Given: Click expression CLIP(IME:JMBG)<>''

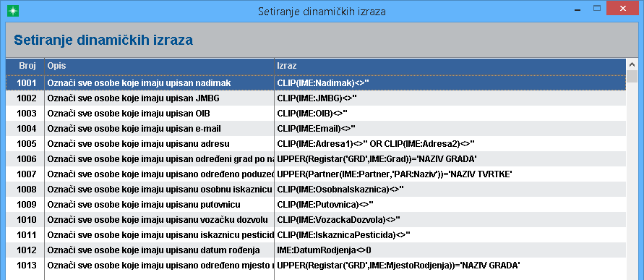Looking at the screenshot, I should click(x=317, y=98).
